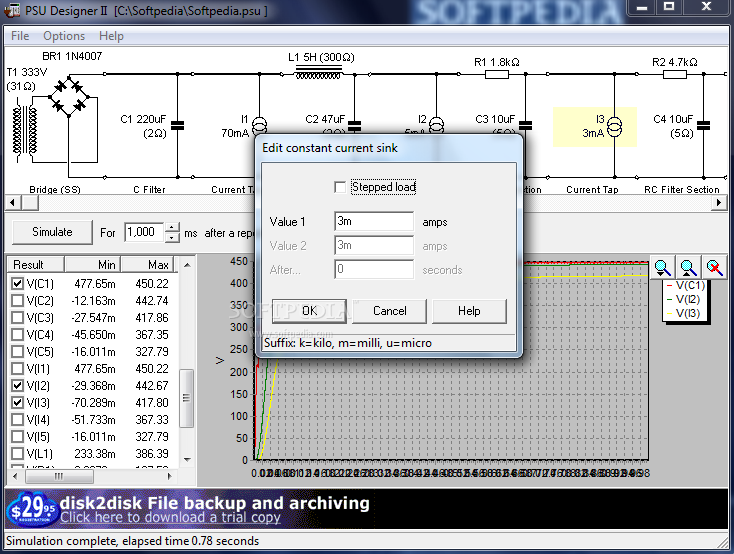Click reset-zoom magnifier with red X

coord(714,268)
